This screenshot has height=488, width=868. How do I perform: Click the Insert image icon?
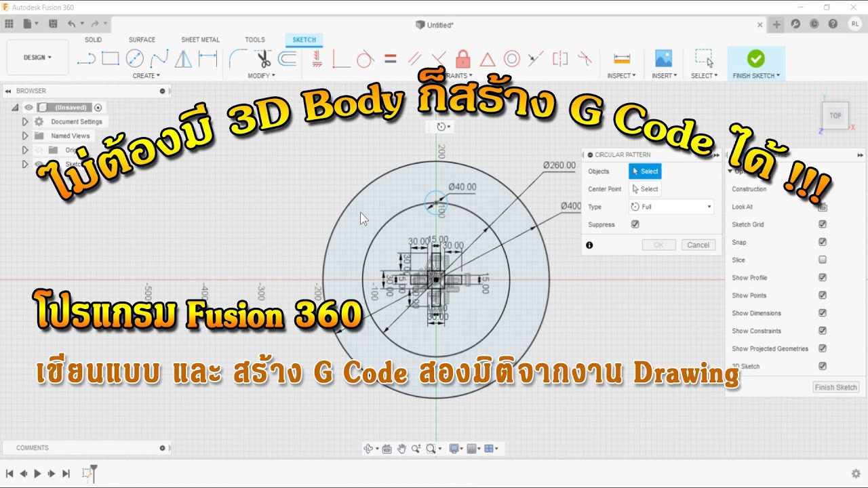click(x=663, y=58)
